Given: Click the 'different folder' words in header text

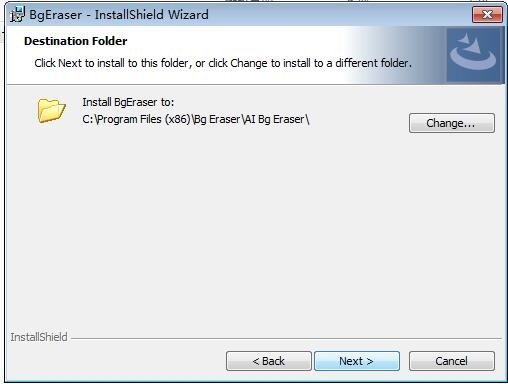Looking at the screenshot, I should (x=374, y=63).
